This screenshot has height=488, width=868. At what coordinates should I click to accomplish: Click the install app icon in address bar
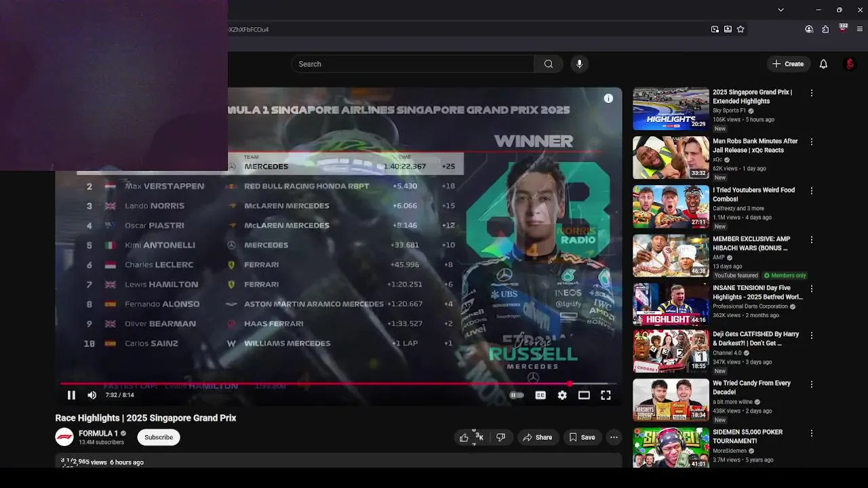(728, 29)
